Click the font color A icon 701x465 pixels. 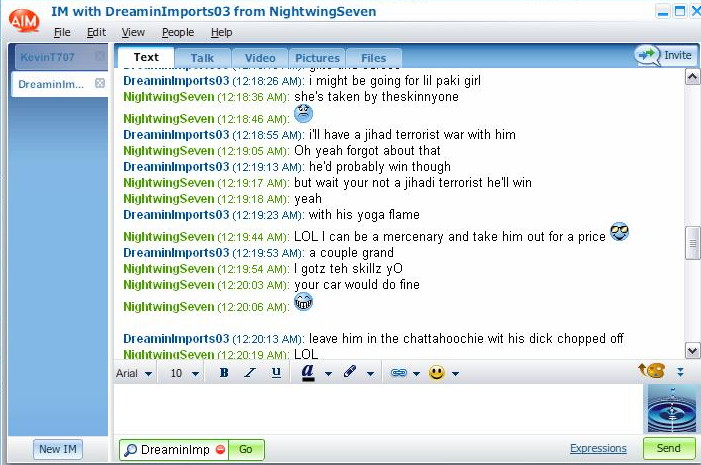(x=308, y=372)
